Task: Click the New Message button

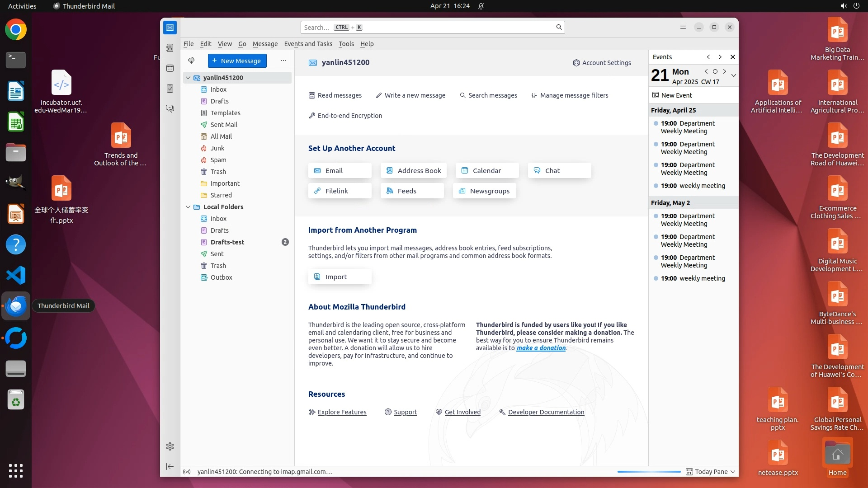Action: tap(237, 61)
